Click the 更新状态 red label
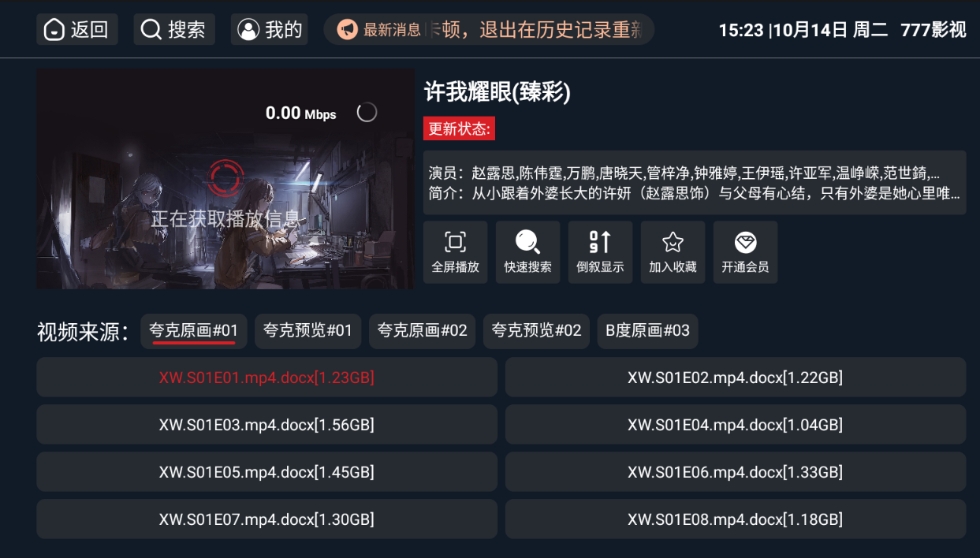980x558 pixels. pos(459,128)
